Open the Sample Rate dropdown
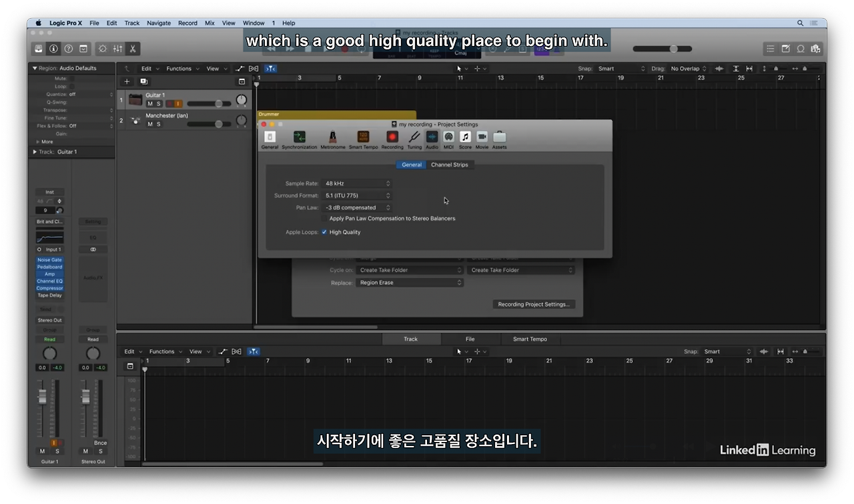 [358, 183]
